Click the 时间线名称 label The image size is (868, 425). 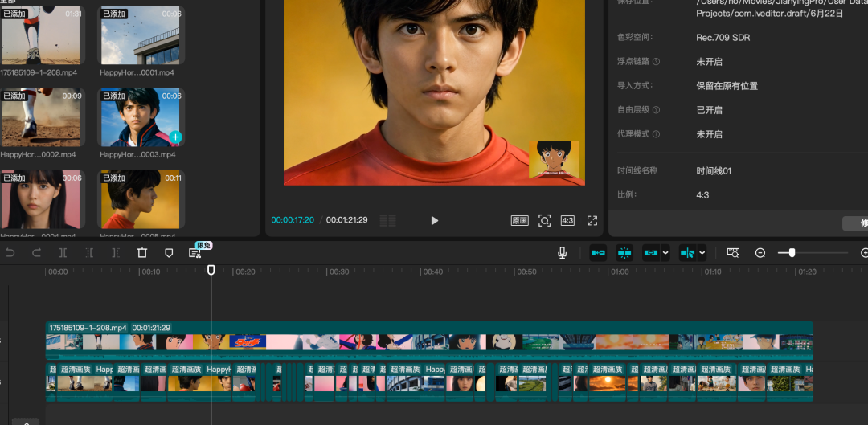click(x=637, y=170)
